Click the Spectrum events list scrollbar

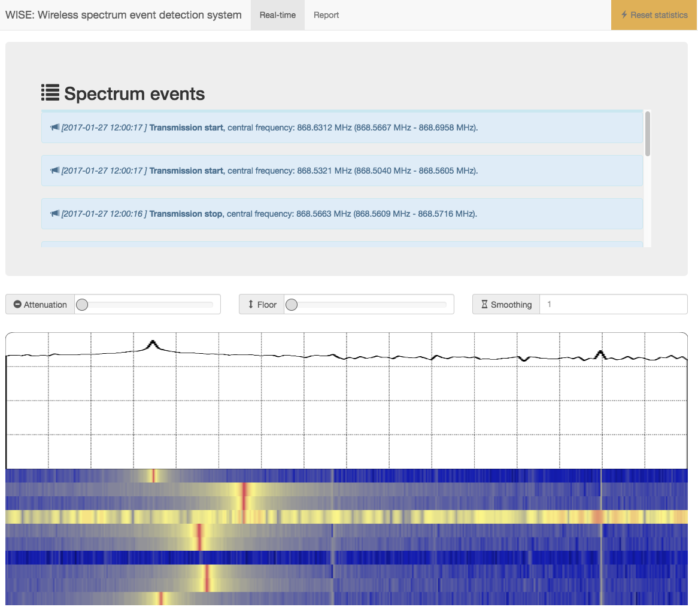(x=648, y=133)
